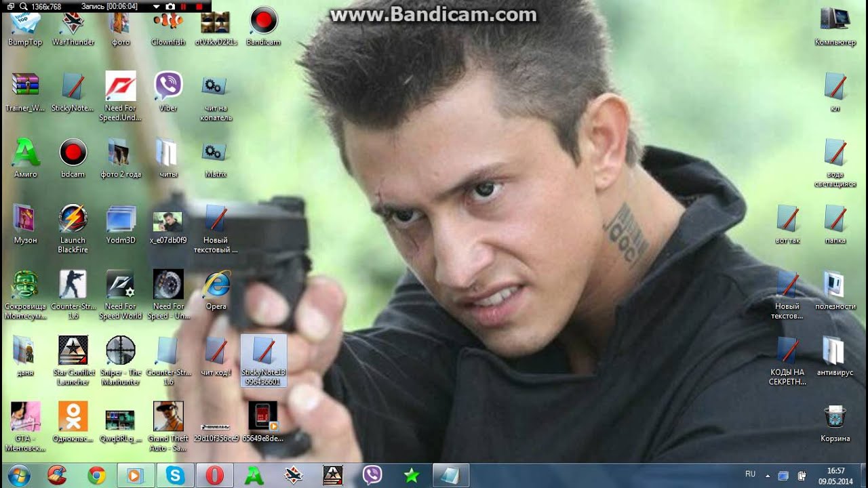Select the QwqbRLq... image file
Viewport: 868px width, 488px height.
[x=120, y=425]
